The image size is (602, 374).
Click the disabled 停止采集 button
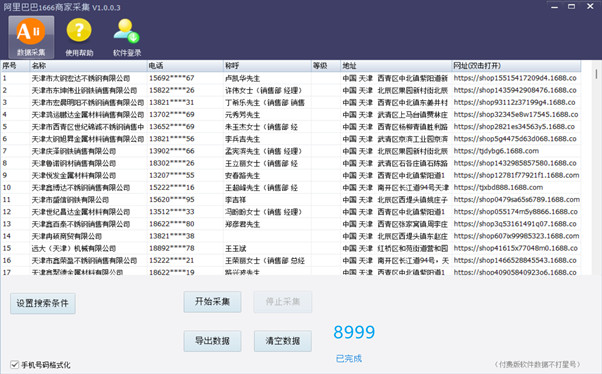tap(283, 302)
